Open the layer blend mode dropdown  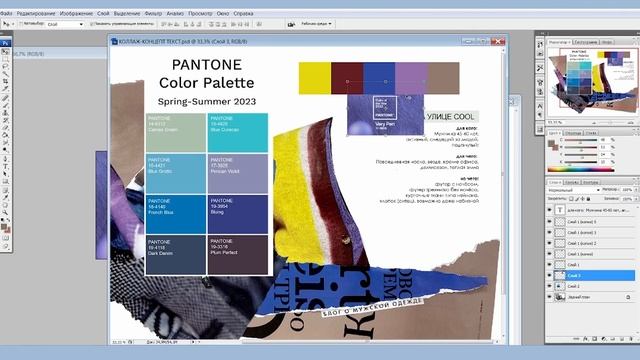[574, 190]
